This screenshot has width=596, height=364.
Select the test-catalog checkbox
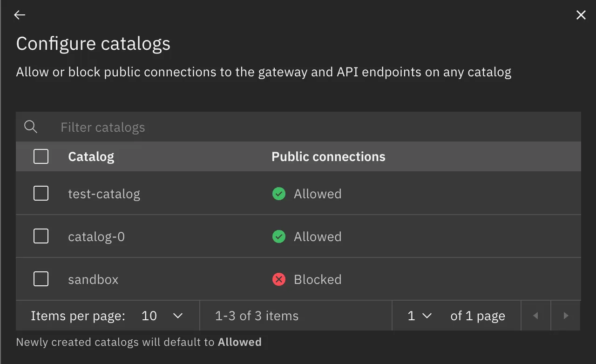(41, 193)
